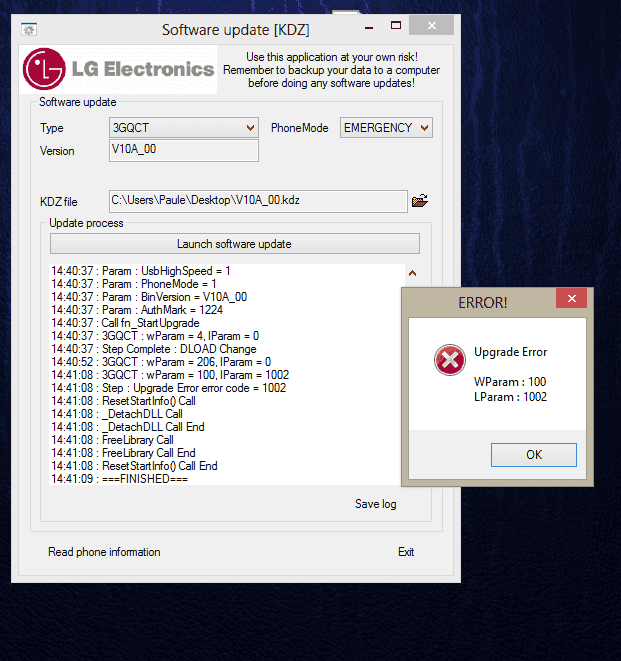The height and width of the screenshot is (661, 621).
Task: Click 'LParam : 1002' text in dialog
Action: 511,397
